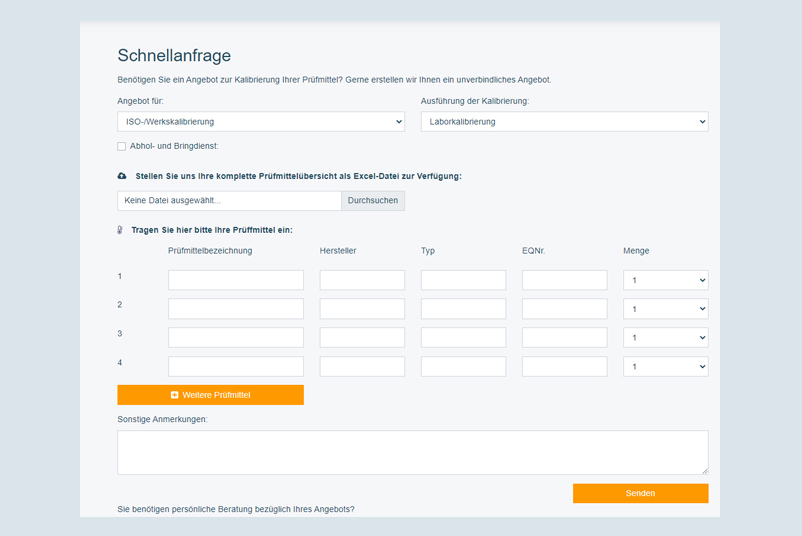Click the Sonstige Anmerkungen label
Screen dimensions: 802x536
coord(163,419)
